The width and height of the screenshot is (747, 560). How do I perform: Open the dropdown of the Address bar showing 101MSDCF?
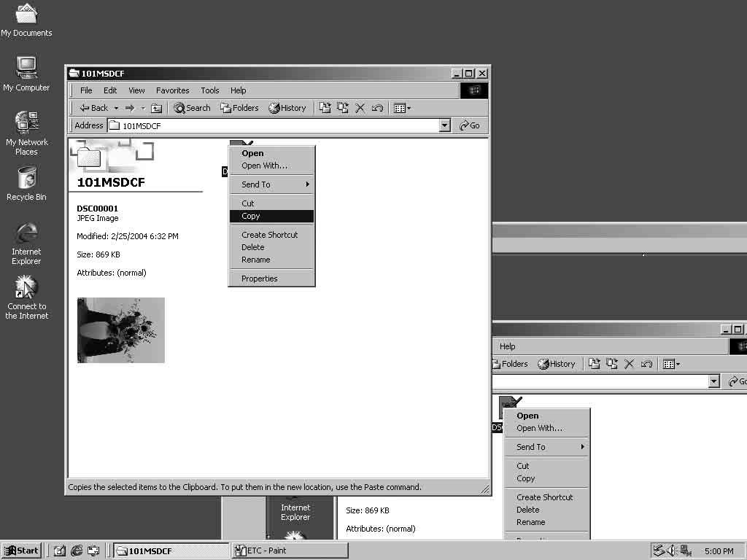(444, 125)
